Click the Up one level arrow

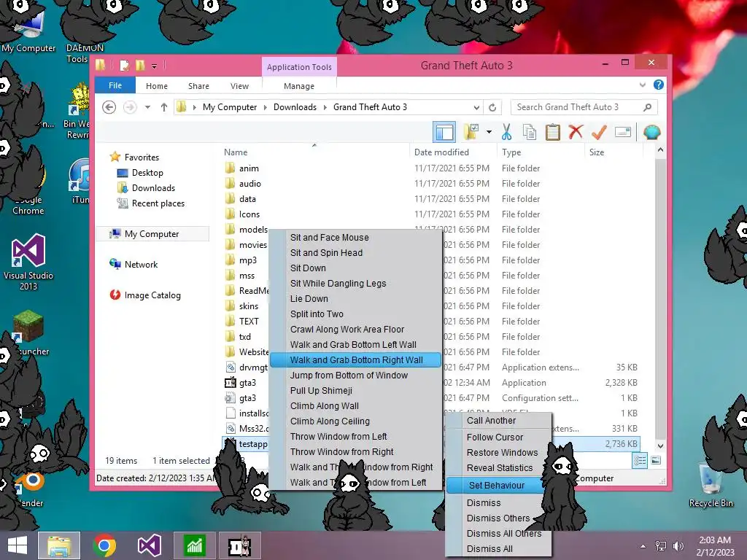164,107
